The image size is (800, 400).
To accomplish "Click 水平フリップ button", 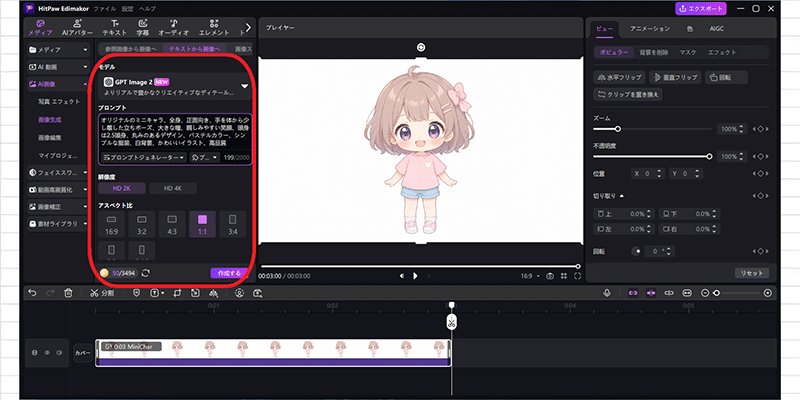I will [619, 78].
